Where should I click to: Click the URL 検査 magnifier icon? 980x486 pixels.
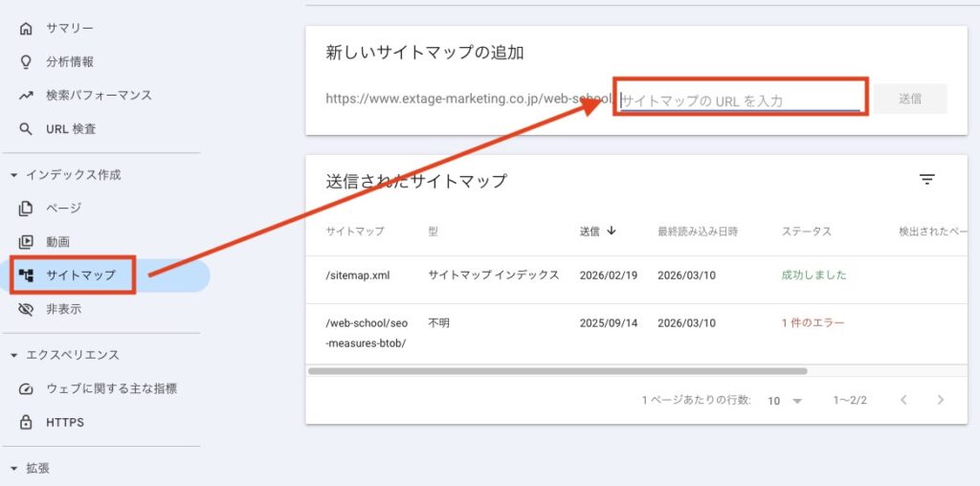pos(26,129)
